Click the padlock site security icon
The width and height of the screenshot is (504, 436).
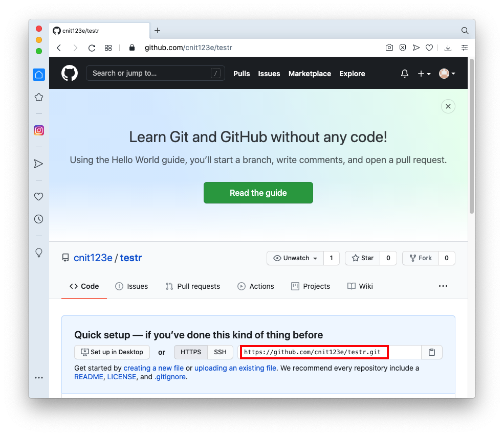[132, 48]
